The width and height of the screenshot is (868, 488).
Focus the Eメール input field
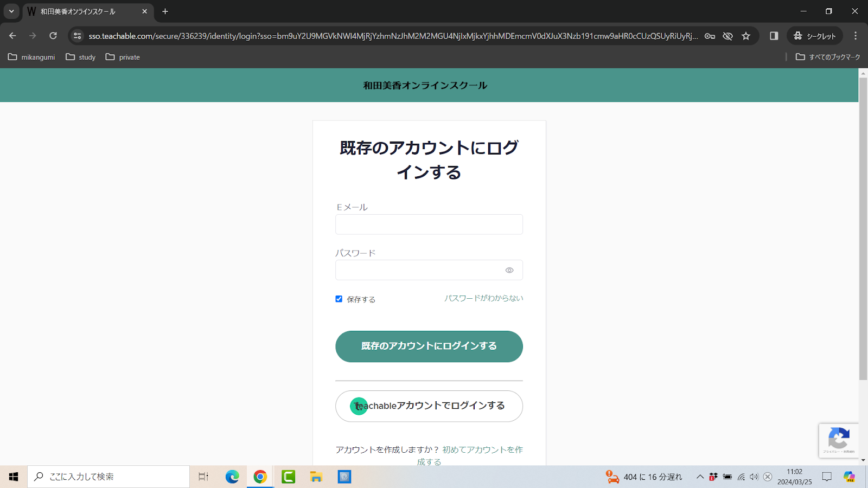tap(429, 224)
